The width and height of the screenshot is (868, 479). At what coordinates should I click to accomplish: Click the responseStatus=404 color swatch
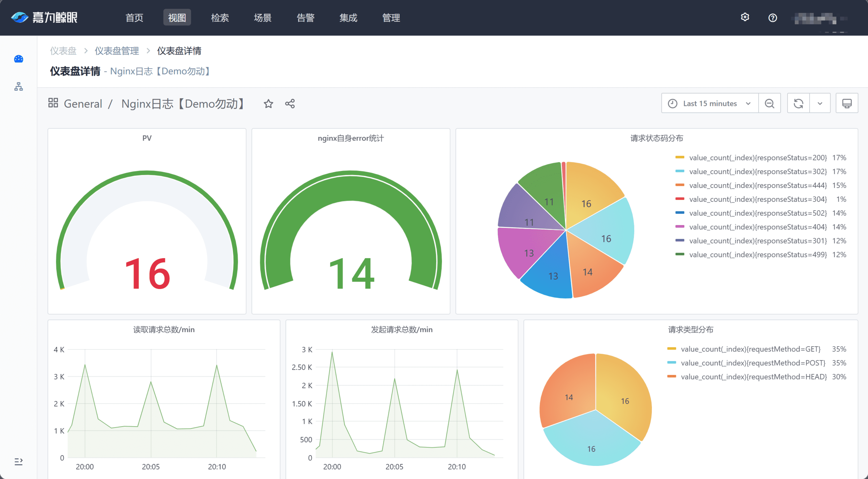click(x=680, y=227)
